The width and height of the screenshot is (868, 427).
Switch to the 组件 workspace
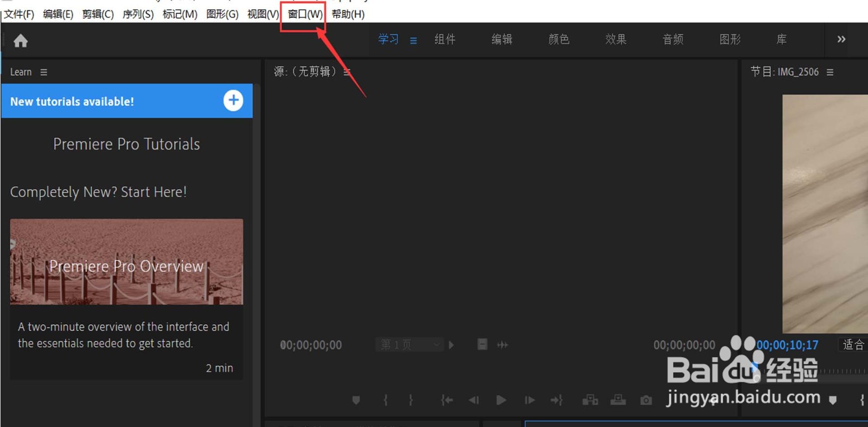(x=445, y=39)
